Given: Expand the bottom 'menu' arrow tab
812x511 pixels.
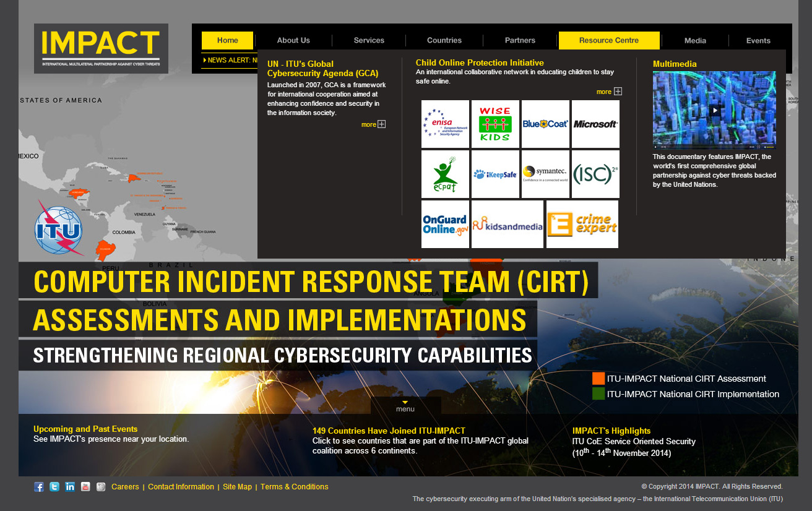Looking at the screenshot, I should click(405, 406).
